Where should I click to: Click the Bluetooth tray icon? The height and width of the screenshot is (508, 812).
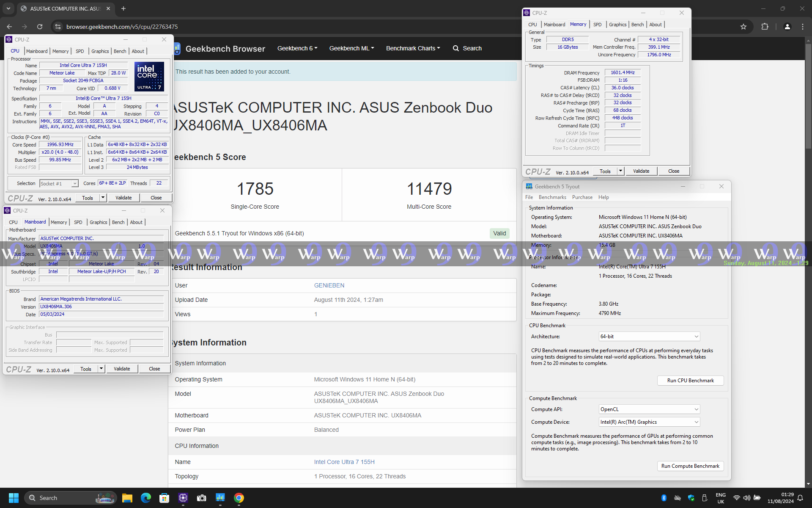pos(664,498)
